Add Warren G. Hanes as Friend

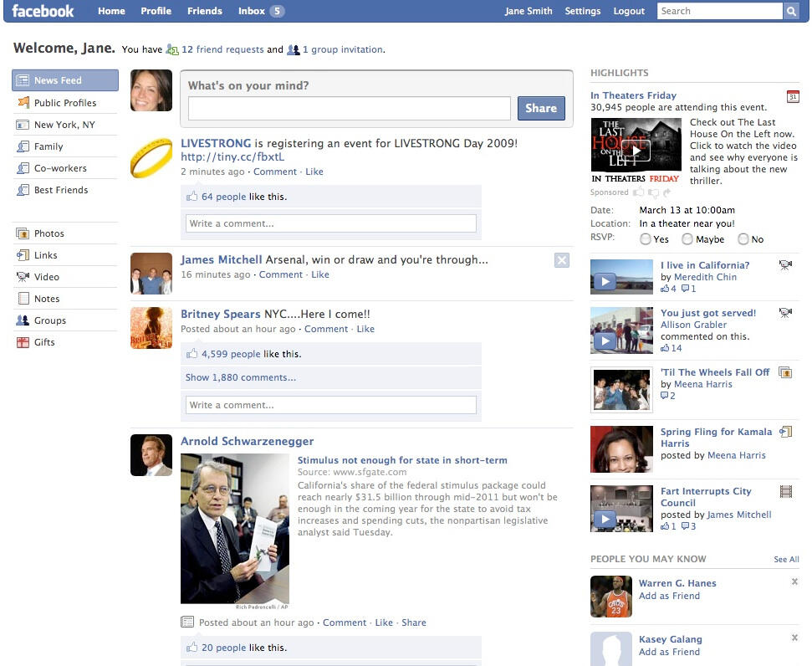[x=669, y=596]
